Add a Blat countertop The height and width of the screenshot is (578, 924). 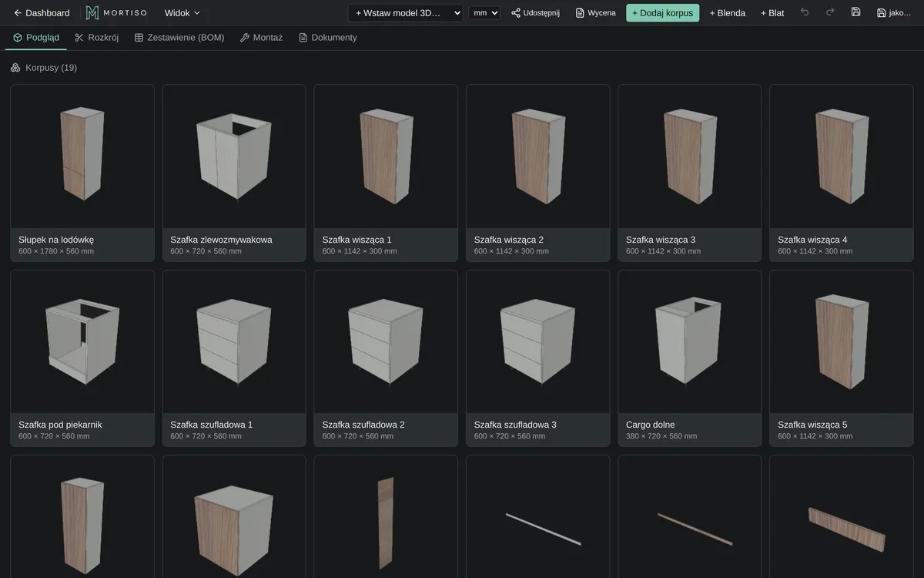(772, 13)
